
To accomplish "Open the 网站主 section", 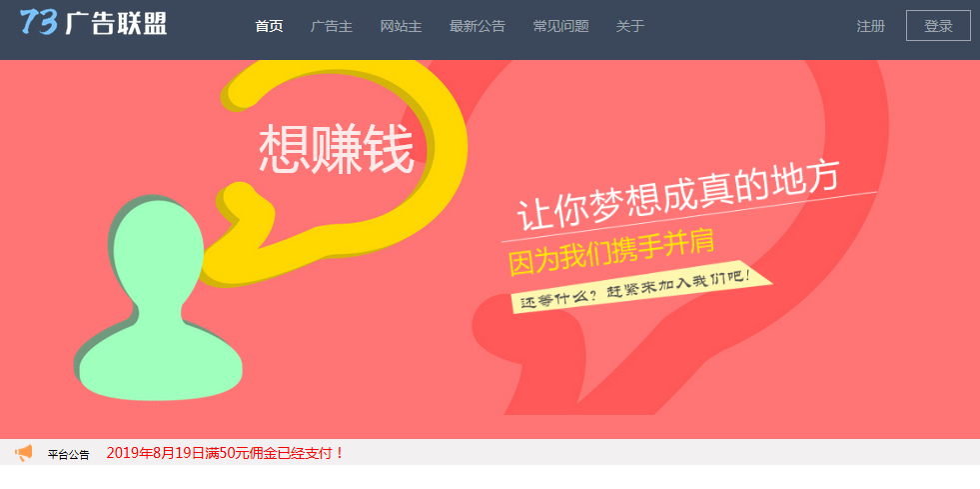I will tap(401, 26).
